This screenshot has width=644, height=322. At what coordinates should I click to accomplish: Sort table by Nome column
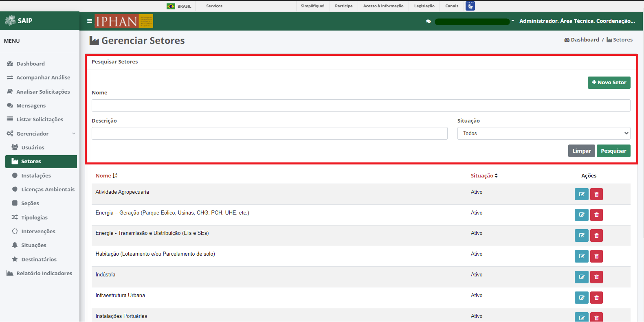click(106, 176)
